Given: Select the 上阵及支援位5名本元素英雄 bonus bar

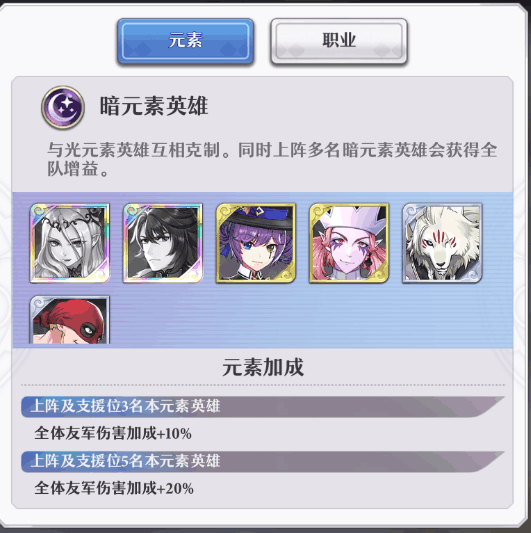Looking at the screenshot, I should [262, 462].
